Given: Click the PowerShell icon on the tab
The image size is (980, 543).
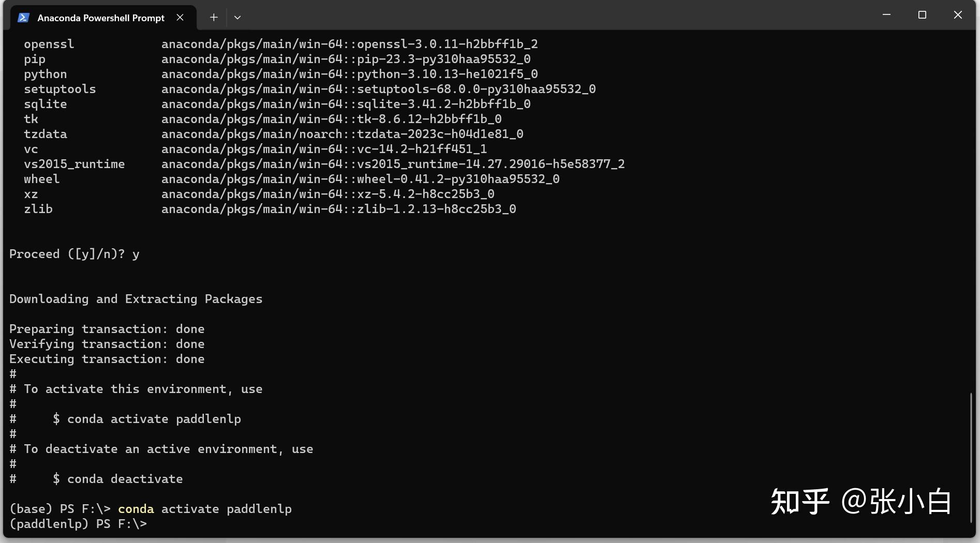Looking at the screenshot, I should coord(22,17).
